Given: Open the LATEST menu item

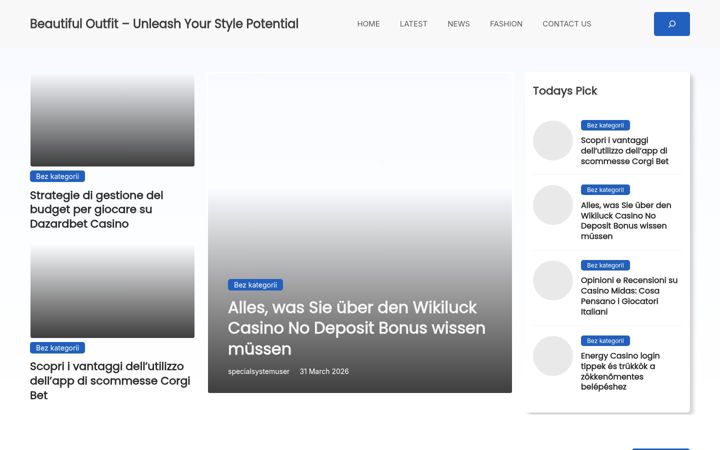Looking at the screenshot, I should 413,24.
